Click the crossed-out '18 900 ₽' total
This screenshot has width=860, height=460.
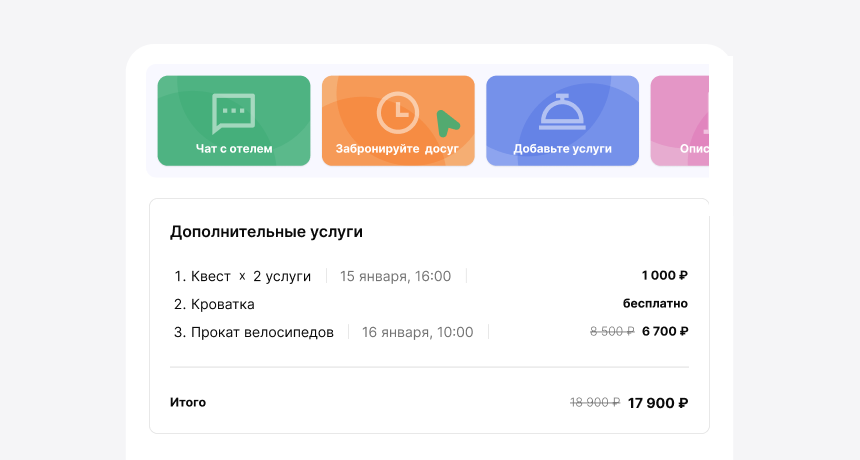point(595,402)
